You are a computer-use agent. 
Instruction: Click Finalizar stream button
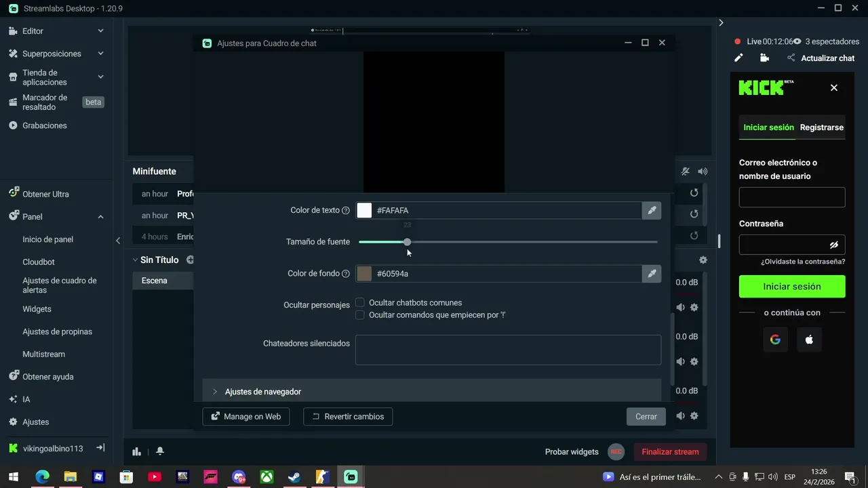click(x=670, y=451)
